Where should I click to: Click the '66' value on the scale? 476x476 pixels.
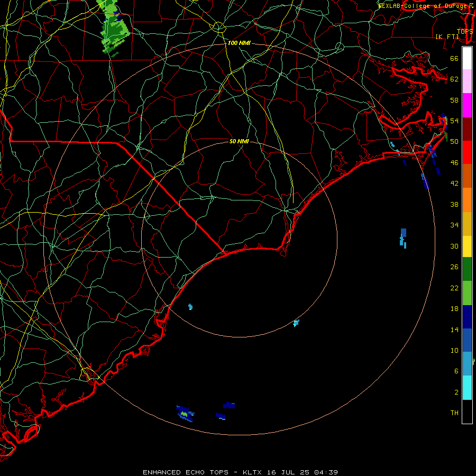(x=454, y=58)
